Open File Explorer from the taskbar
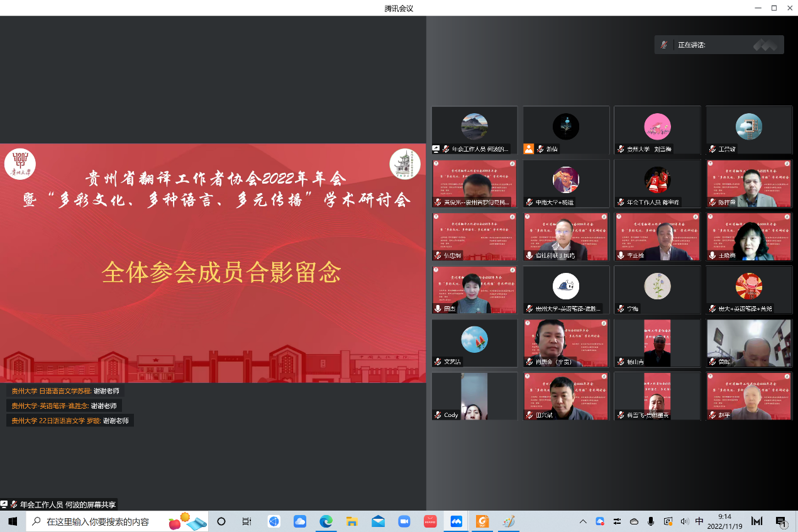Viewport: 798px width, 532px height. (352, 521)
